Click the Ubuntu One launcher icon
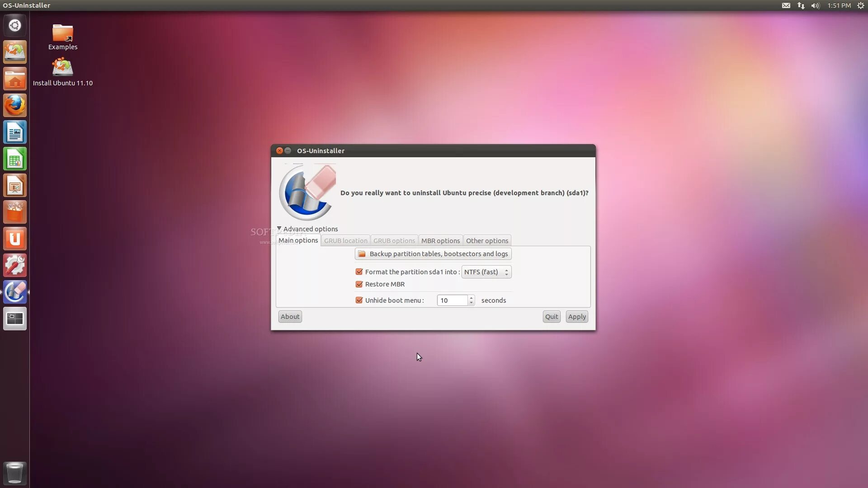The image size is (868, 488). 15,239
